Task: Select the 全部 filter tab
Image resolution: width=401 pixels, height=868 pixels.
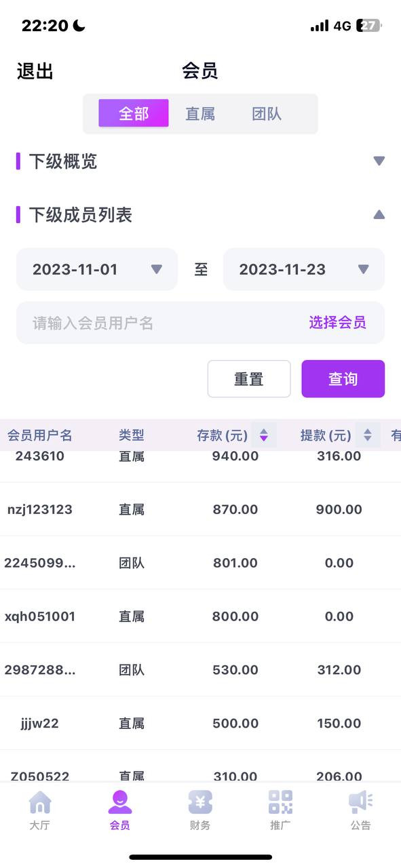Action: [134, 113]
